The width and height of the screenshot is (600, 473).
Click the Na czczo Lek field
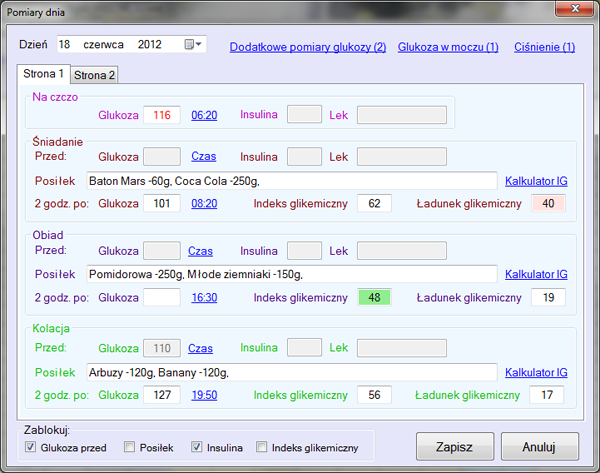[402, 115]
